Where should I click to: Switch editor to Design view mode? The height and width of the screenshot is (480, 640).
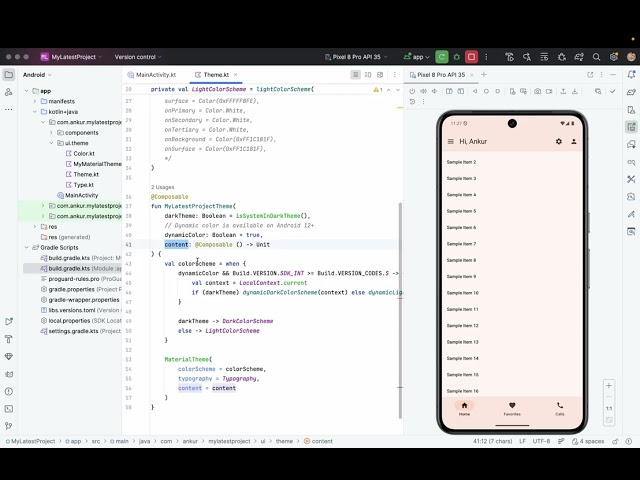[380, 75]
